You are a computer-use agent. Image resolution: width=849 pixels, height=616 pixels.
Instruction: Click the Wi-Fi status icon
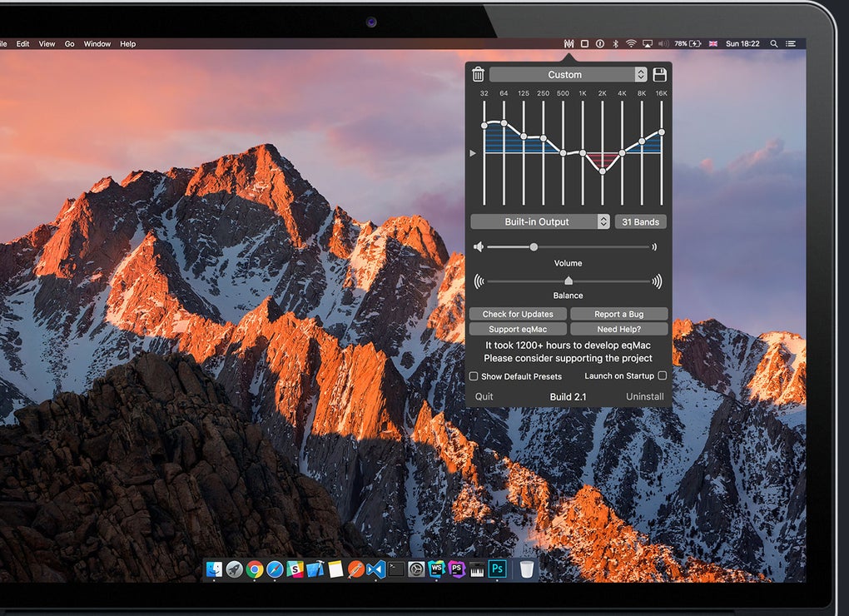pos(631,44)
